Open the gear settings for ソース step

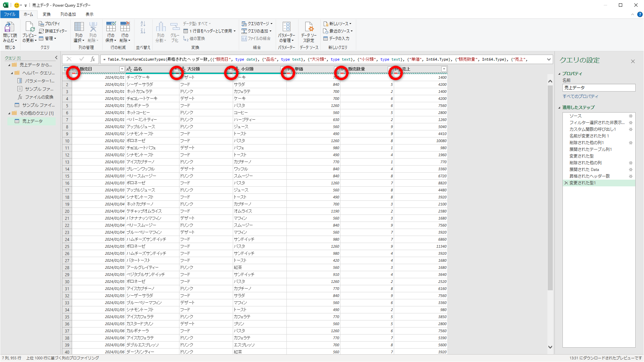[631, 116]
